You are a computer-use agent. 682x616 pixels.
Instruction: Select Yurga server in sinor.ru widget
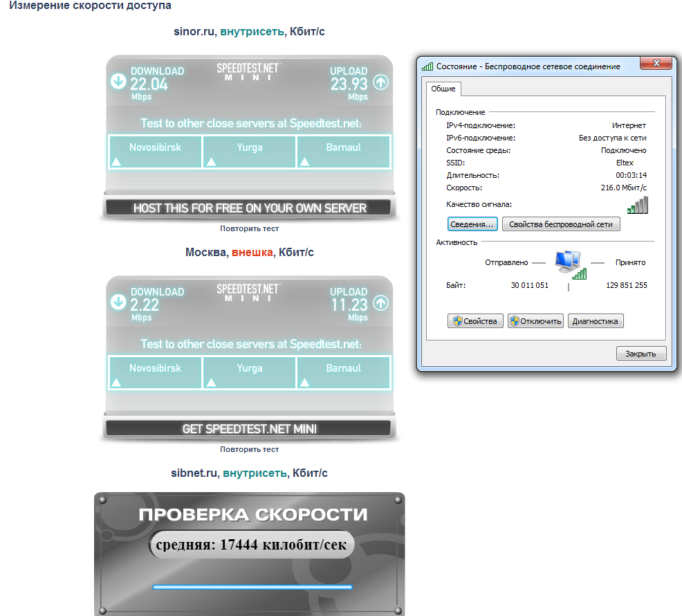tap(249, 152)
